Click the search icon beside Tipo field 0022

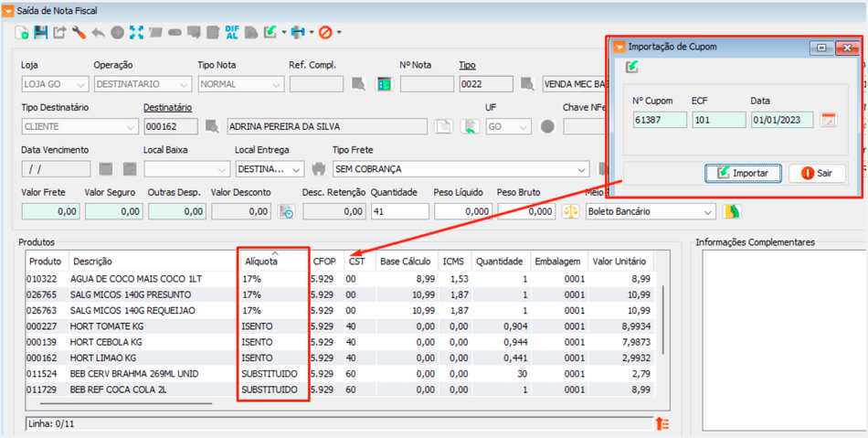tap(527, 84)
